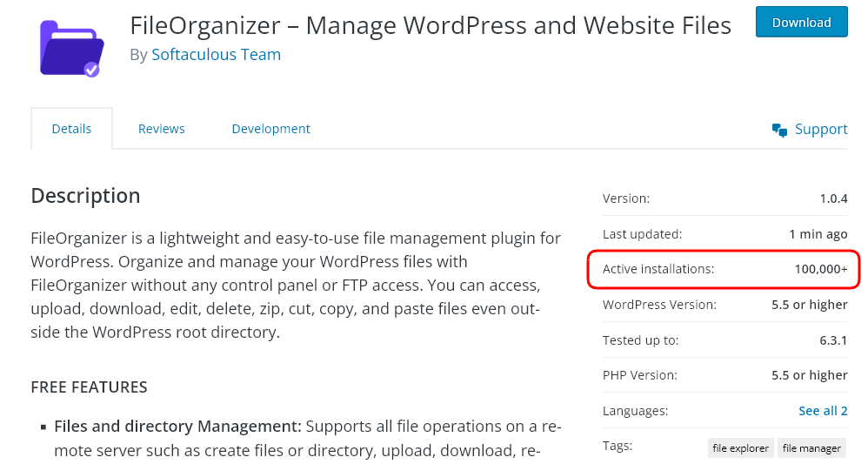Click the version number 1.0.4
The height and width of the screenshot is (464, 868).
coord(833,198)
